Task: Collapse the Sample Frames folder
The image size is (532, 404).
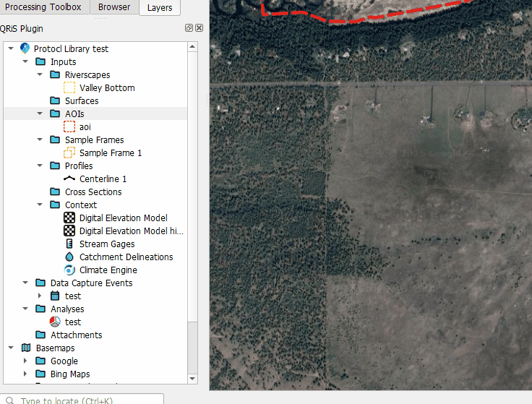Action: point(40,139)
